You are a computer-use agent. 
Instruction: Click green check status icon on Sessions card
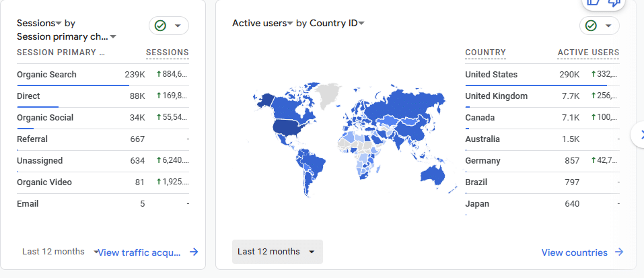click(x=160, y=26)
